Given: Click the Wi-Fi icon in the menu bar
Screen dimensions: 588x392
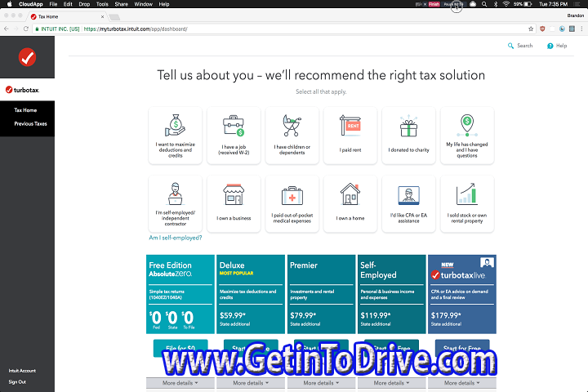Looking at the screenshot, I should point(506,4).
